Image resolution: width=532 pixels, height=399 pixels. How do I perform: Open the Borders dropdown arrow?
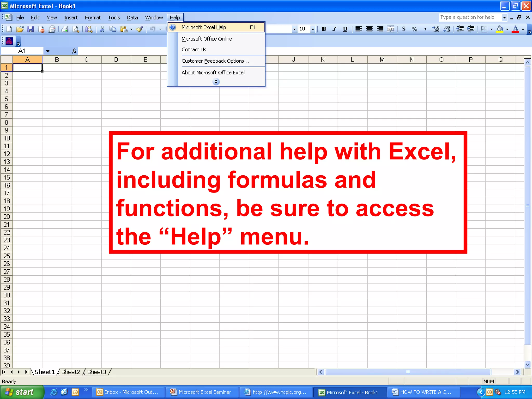[x=491, y=29]
